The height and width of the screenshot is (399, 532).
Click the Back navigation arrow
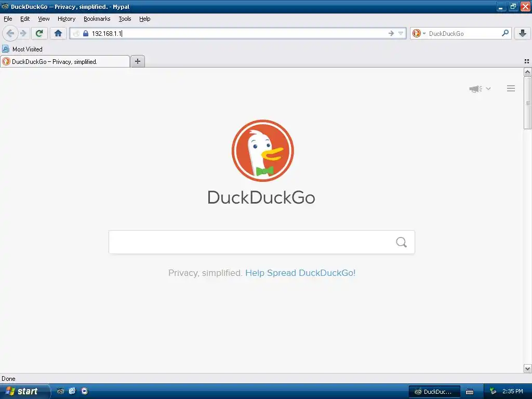pyautogui.click(x=10, y=33)
